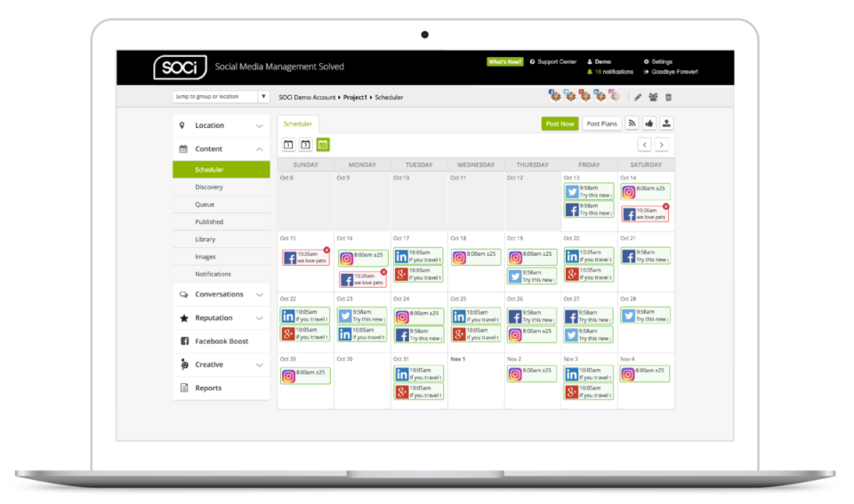The width and height of the screenshot is (854, 504).
Task: Open the Google+ post on Oct 31
Action: pos(418,392)
